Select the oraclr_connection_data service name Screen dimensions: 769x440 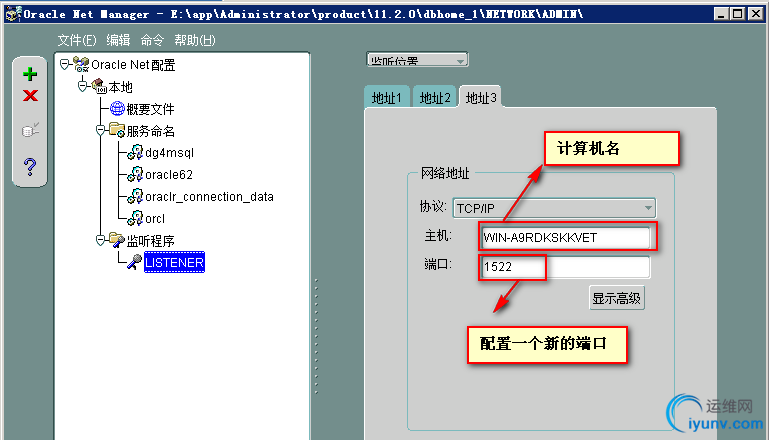pyautogui.click(x=209, y=197)
